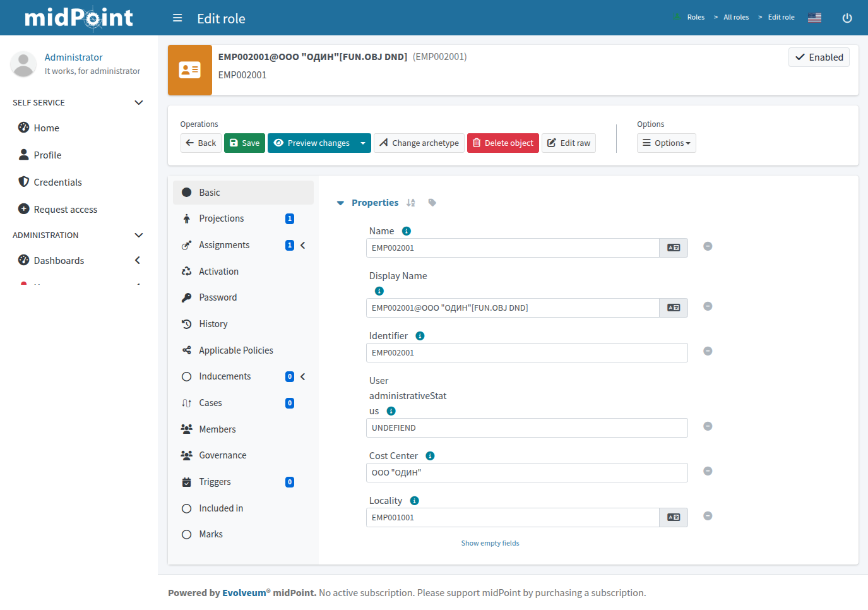The height and width of the screenshot is (610, 868).
Task: Open the Members tab
Action: pos(243,429)
